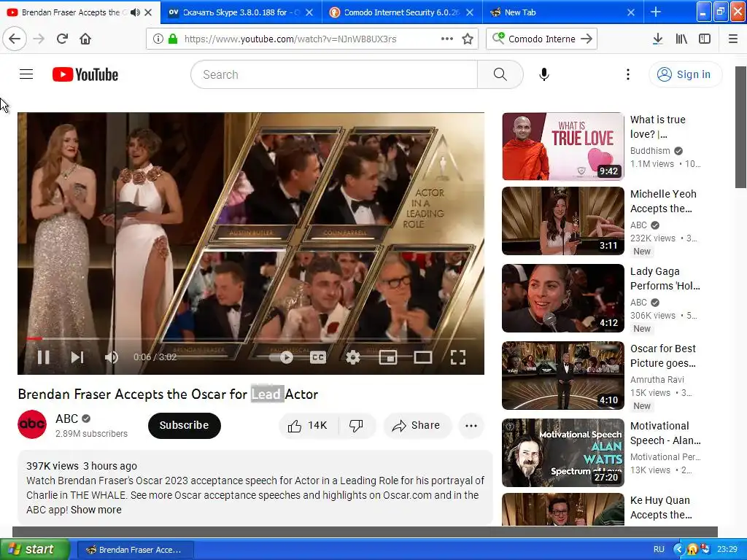
Task: Switch to the Skype 3.8.0.188 tab
Action: [241, 12]
